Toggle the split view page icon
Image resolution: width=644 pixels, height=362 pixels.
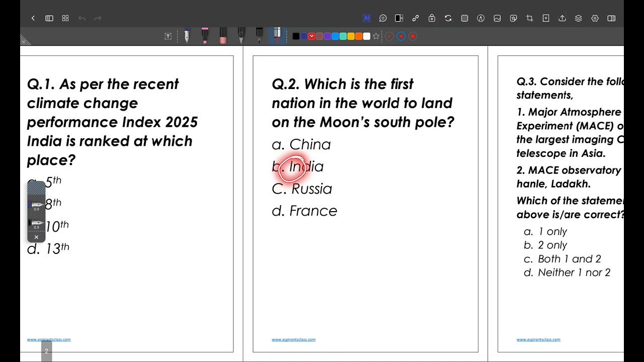click(399, 18)
